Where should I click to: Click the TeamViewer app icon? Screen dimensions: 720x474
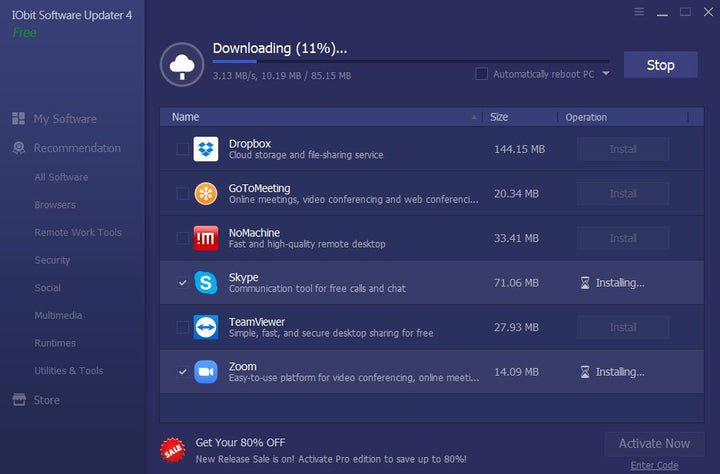coord(206,327)
